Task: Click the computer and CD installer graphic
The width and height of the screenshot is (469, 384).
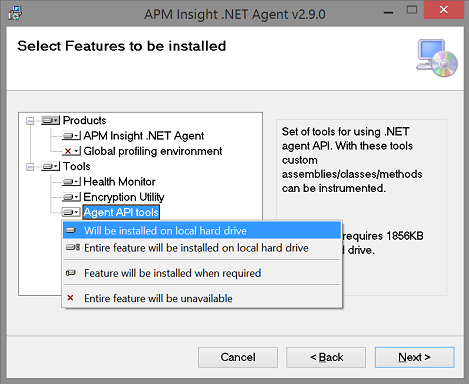Action: pyautogui.click(x=437, y=58)
